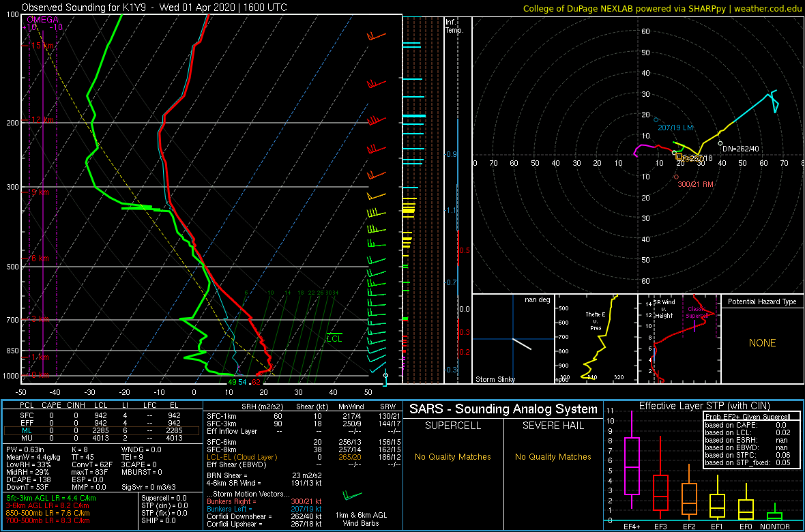Click the magenta OMEGA label

tap(42, 19)
